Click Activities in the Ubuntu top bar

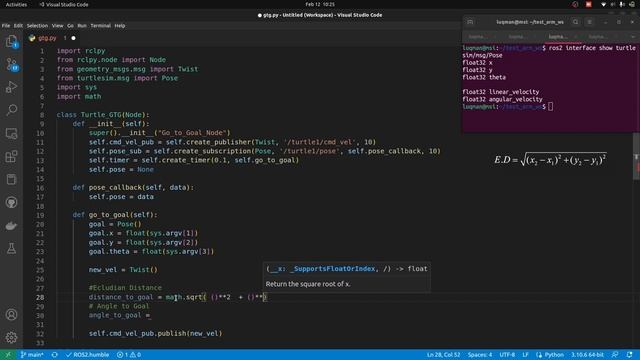(x=16, y=4)
